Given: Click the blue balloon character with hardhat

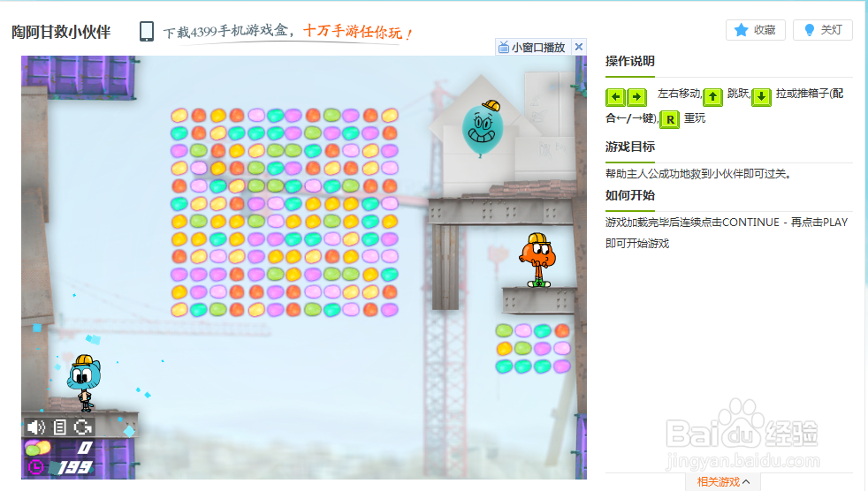Looking at the screenshot, I should 483,128.
